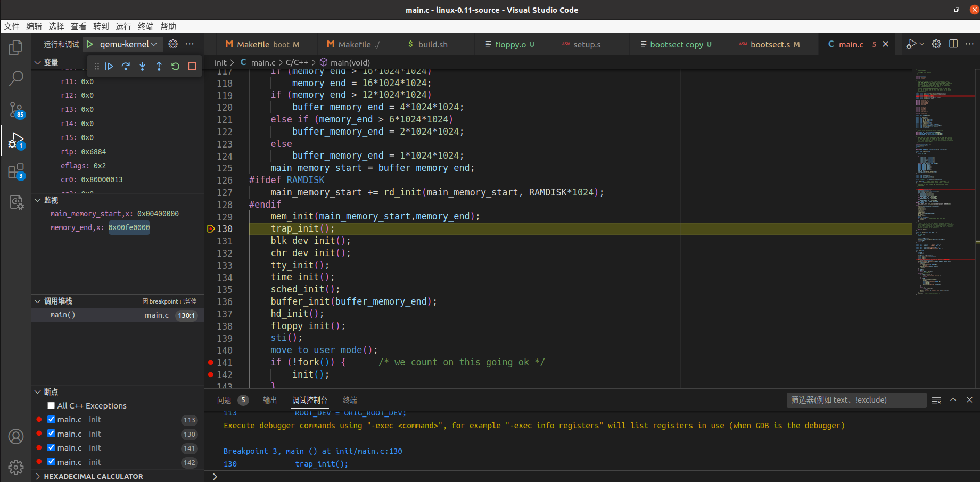Click the debug console command prompt
The width and height of the screenshot is (980, 482).
596,476
